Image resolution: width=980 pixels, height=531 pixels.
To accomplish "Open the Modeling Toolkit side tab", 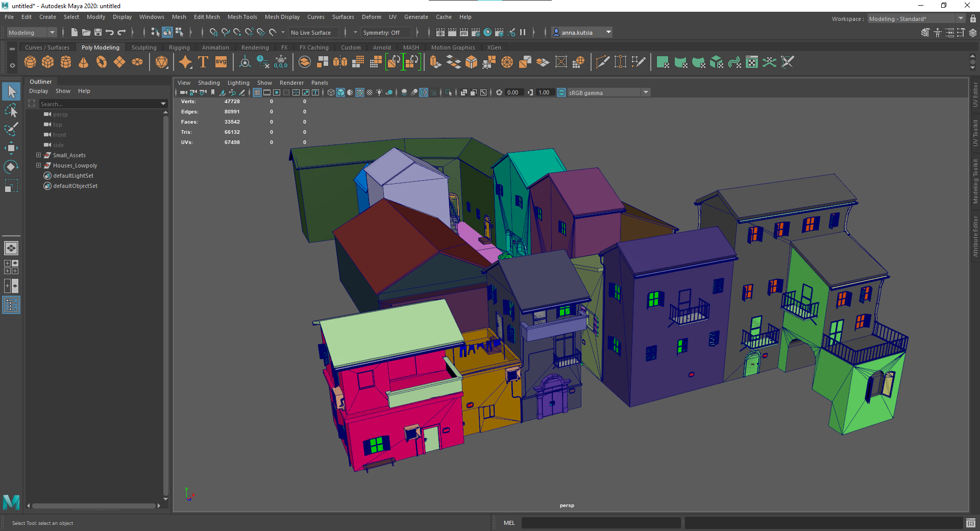I will click(x=975, y=181).
